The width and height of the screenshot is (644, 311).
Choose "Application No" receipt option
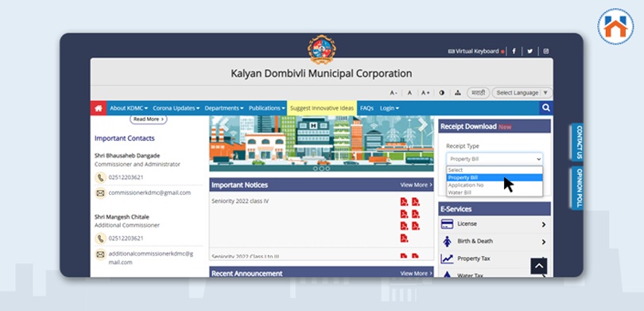pos(494,185)
